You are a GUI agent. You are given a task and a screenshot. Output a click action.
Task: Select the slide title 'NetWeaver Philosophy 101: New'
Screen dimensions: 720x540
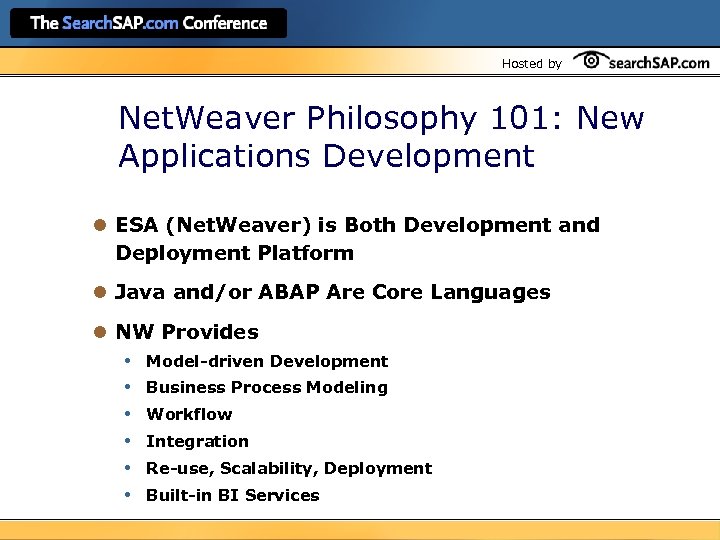click(x=382, y=118)
